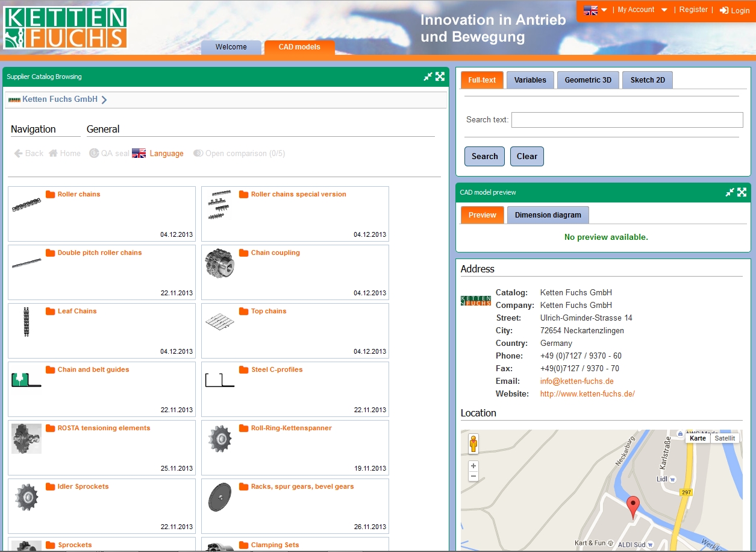The image size is (756, 552).
Task: Expand the Ketten Fuchs GmbH breadcrumb chevron
Action: pyautogui.click(x=104, y=100)
